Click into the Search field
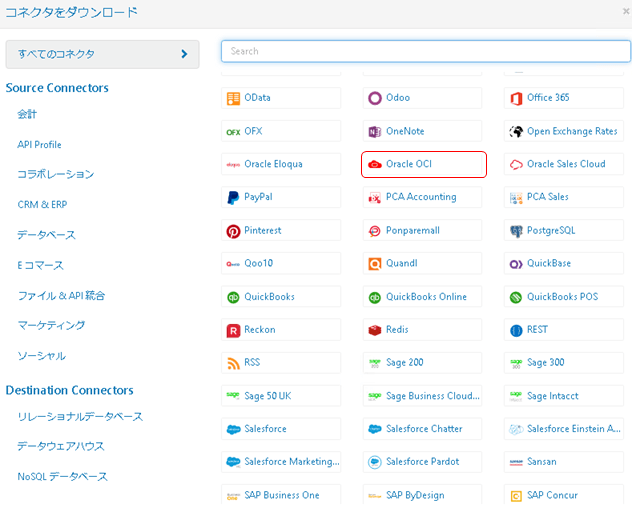 pyautogui.click(x=425, y=51)
